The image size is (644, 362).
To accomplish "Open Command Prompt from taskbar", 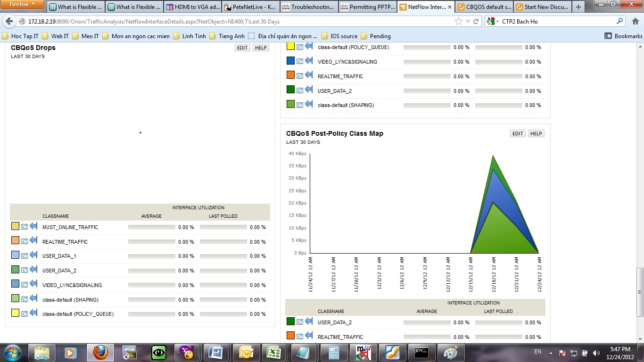I will point(421,353).
